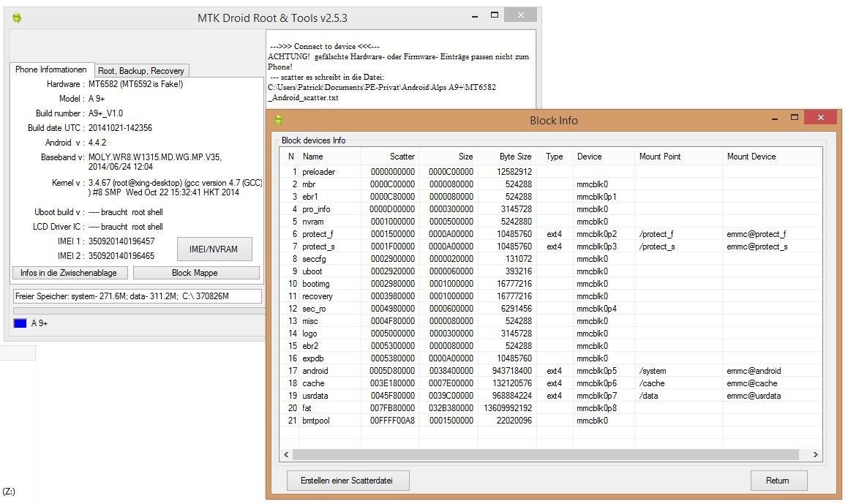This screenshot has height=504, width=848.
Task: Click the mmcblk0p8 device cell
Action: [596, 408]
